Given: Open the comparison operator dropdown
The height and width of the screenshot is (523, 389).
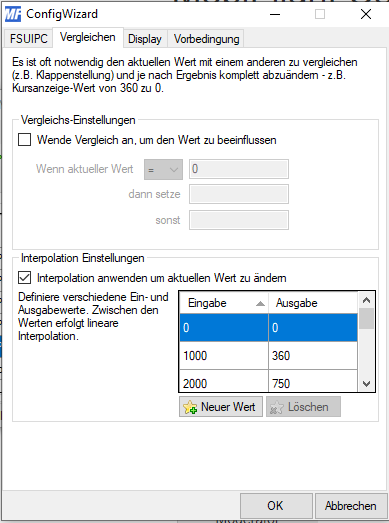Looking at the screenshot, I should coord(163,169).
